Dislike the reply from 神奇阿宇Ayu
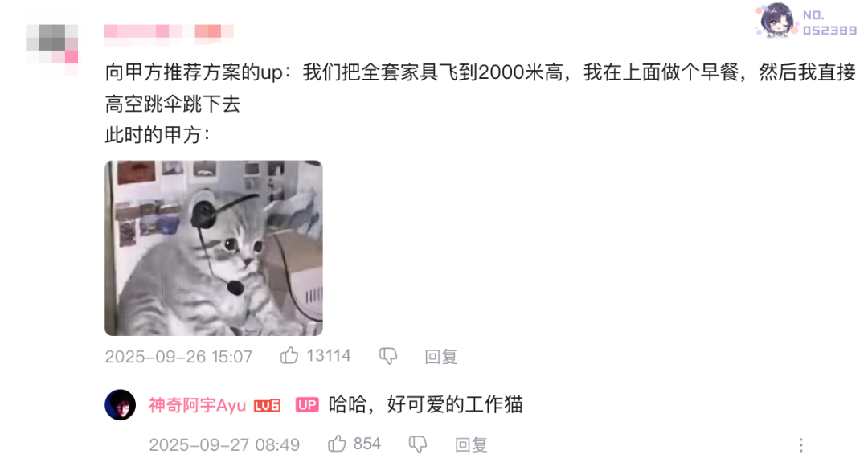The width and height of the screenshot is (868, 471). tap(418, 444)
